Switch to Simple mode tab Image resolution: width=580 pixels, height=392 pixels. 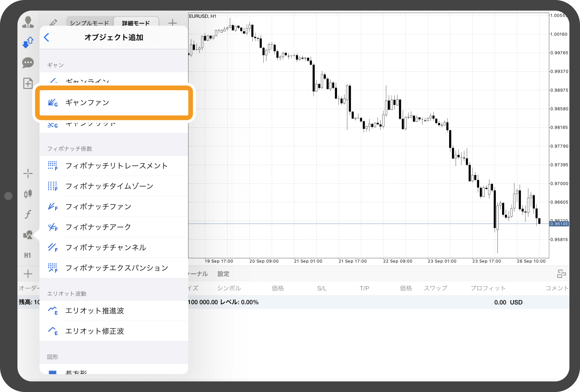pos(90,23)
